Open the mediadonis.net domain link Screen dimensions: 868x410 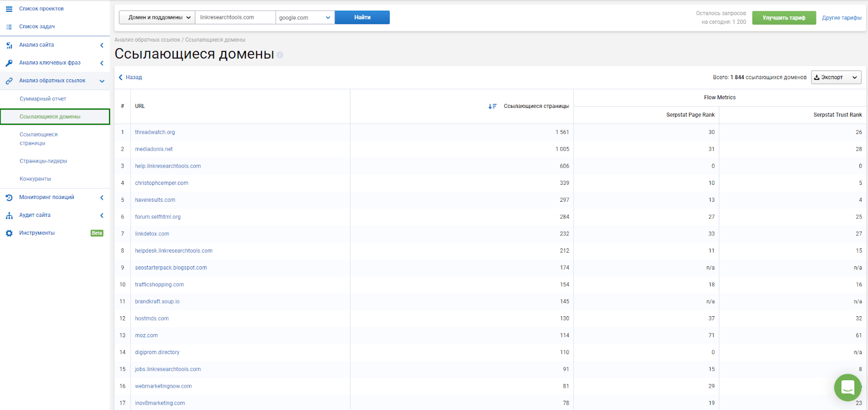click(154, 149)
